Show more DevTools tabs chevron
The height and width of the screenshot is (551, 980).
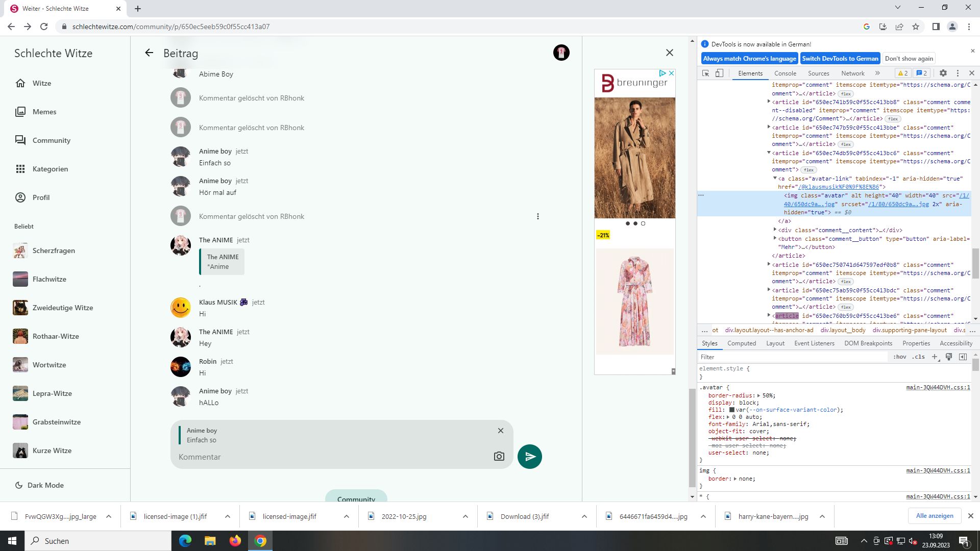point(877,73)
